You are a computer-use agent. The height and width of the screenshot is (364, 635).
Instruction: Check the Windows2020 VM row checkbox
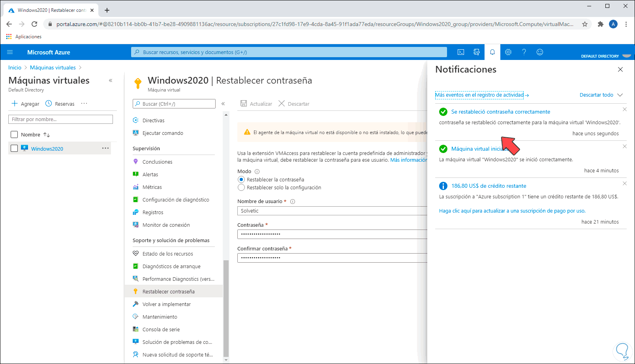click(14, 148)
